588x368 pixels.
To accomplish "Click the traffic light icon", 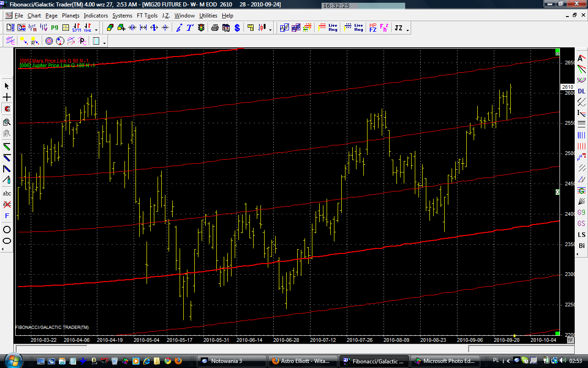I will pos(201,28).
